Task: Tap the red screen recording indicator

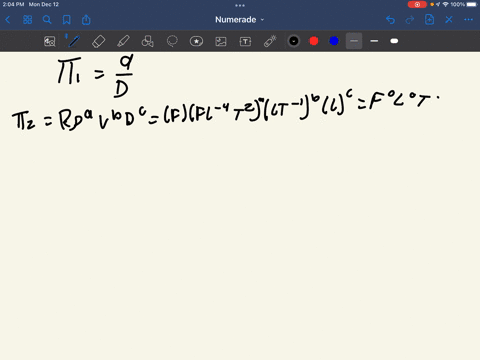Action: coord(417,5)
